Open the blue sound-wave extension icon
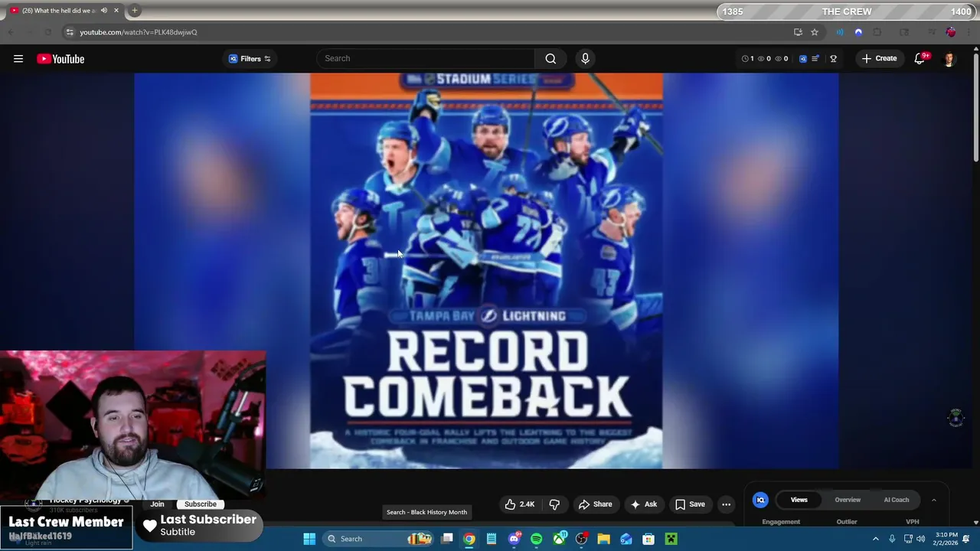Screen dimensions: 980x551 click(x=840, y=32)
